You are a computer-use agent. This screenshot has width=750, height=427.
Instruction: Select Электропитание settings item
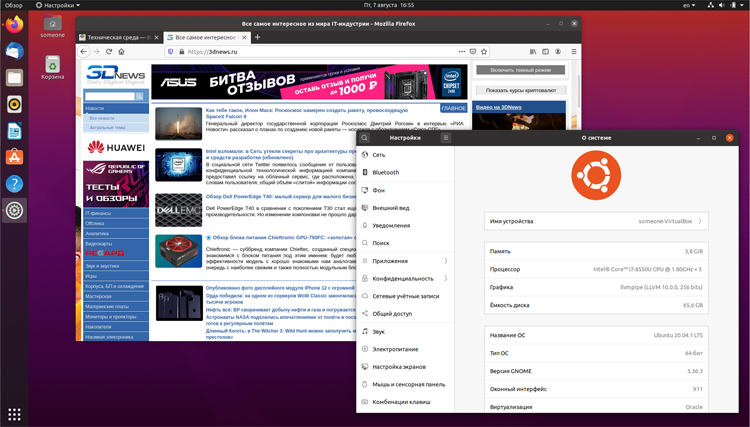click(x=405, y=349)
